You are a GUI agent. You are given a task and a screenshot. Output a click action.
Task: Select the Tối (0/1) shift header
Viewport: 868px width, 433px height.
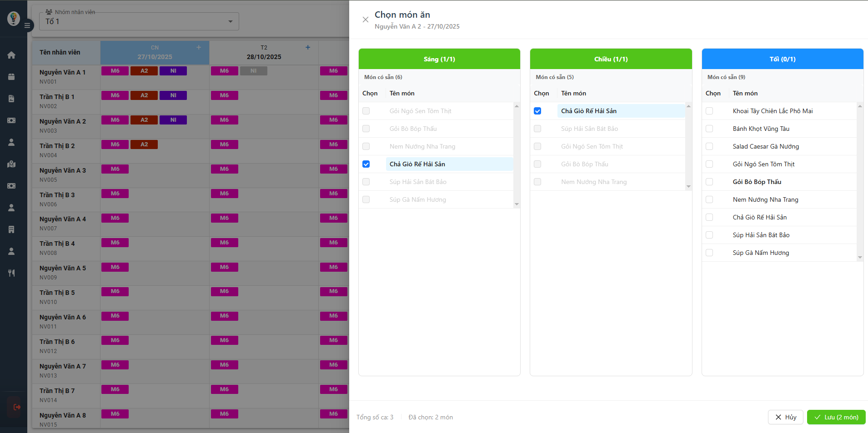(782, 59)
